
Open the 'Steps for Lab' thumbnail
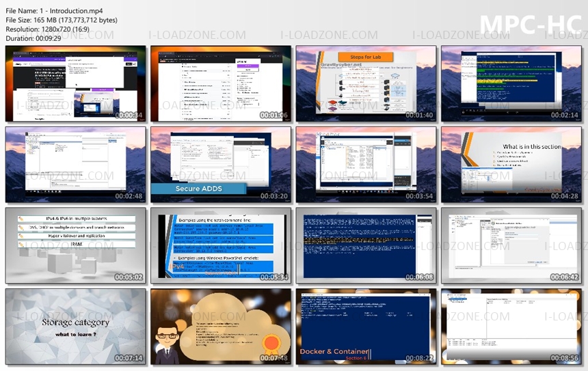point(366,83)
